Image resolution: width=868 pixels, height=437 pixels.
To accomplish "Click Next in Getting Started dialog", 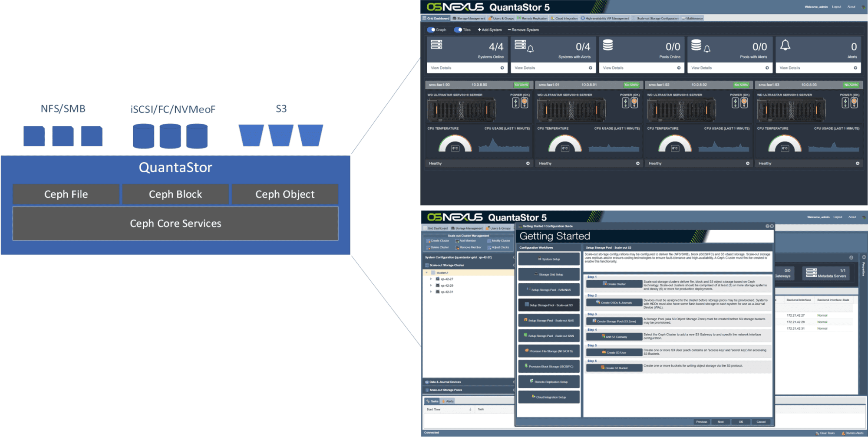I will click(721, 422).
